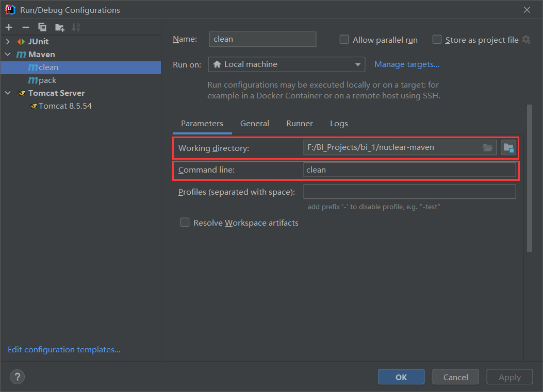Click the Manage targets link

tap(407, 64)
